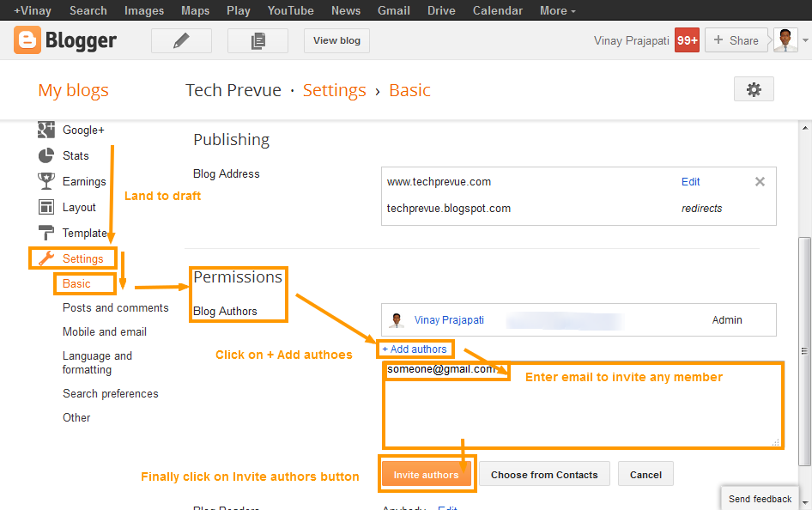Open Language and formatting settings
This screenshot has width=812, height=510.
[97, 362]
